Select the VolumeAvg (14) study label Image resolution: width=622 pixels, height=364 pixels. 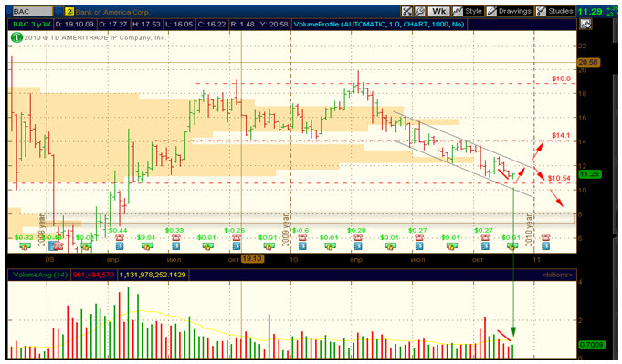pyautogui.click(x=40, y=275)
